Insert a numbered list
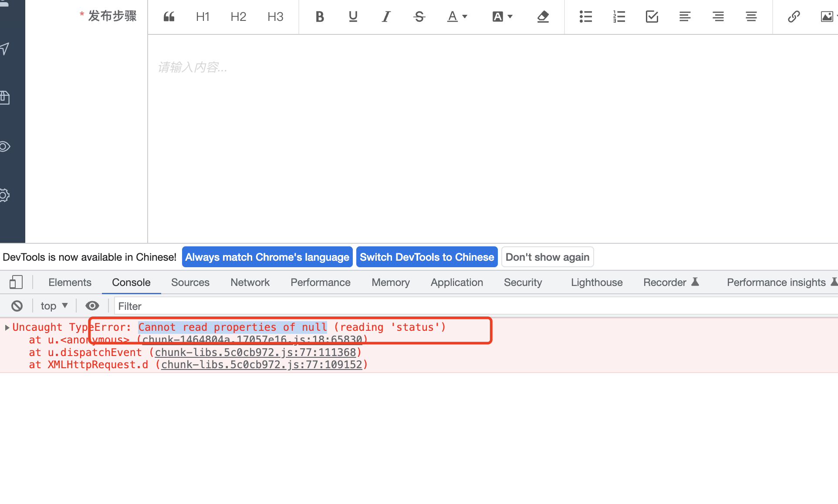The height and width of the screenshot is (504, 838). tap(618, 17)
